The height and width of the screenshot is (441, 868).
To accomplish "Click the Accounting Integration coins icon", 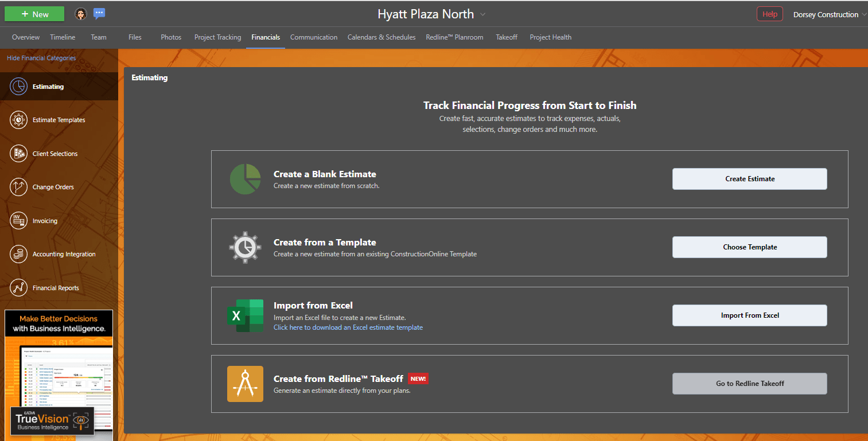I will [x=18, y=254].
